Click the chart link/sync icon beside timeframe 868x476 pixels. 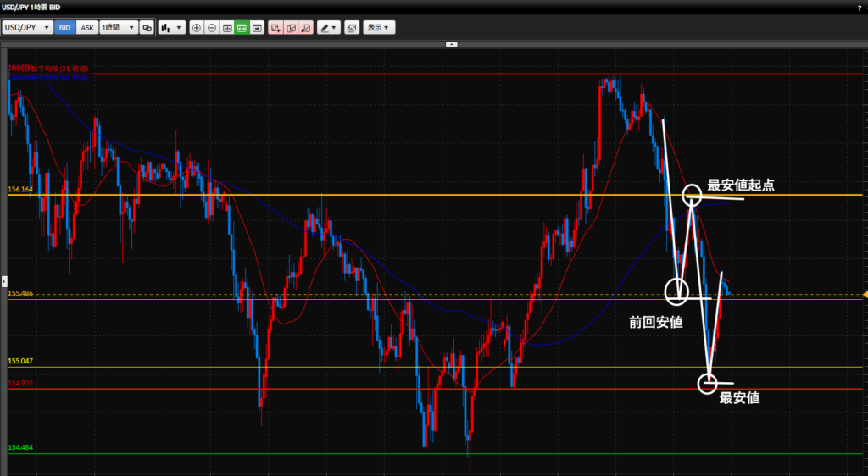(147, 28)
